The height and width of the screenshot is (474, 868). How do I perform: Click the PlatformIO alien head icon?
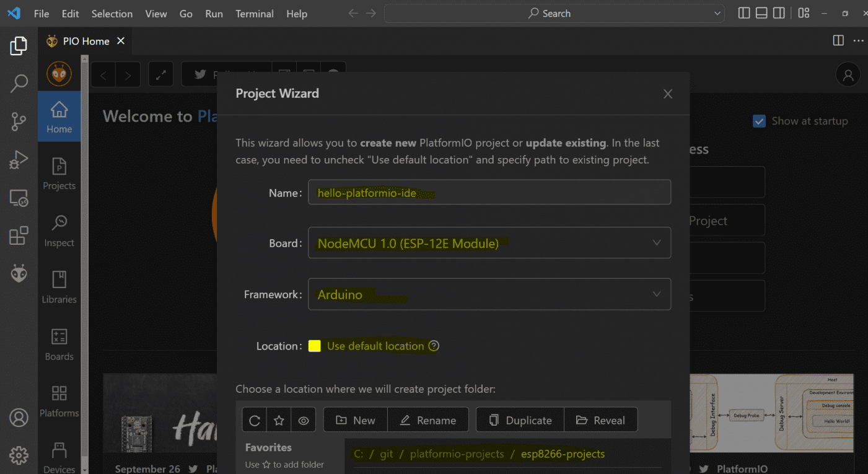(19, 274)
